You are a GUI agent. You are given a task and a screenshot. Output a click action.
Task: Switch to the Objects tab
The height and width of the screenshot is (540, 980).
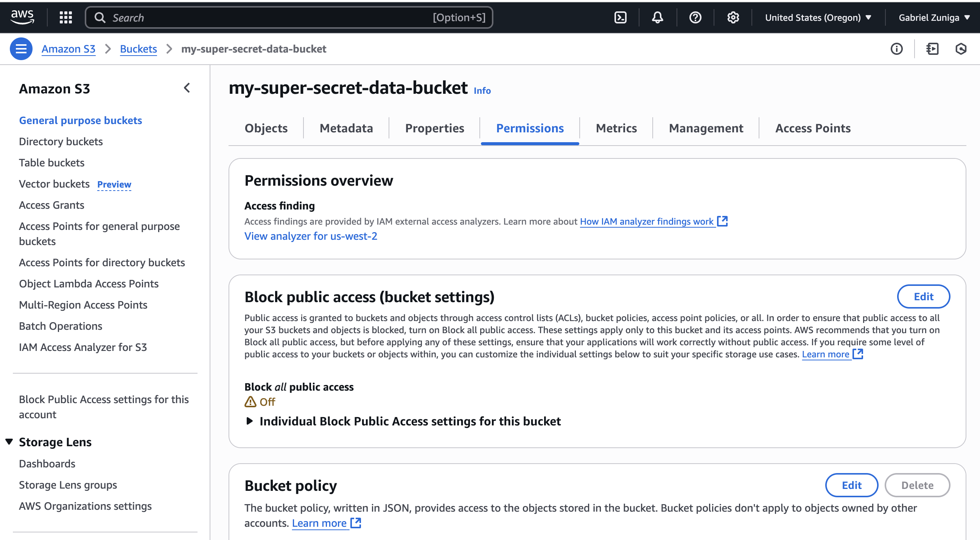(x=266, y=128)
